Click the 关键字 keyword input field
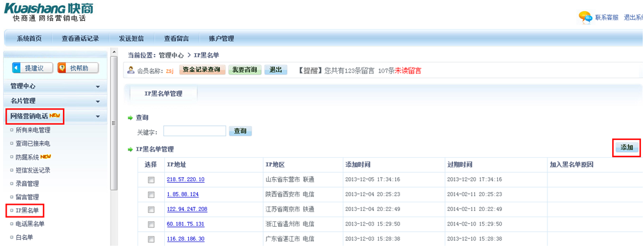 coord(194,131)
